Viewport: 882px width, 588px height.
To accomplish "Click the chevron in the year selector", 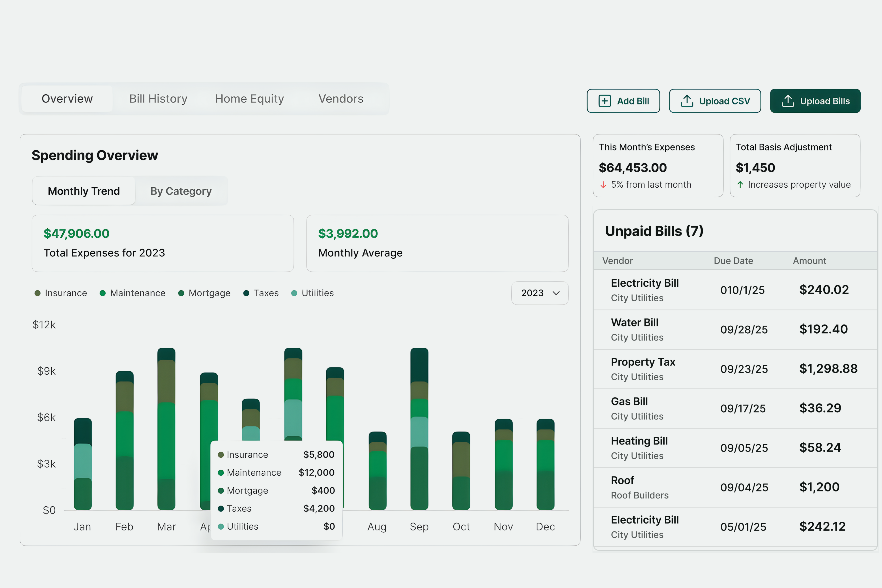I will coord(556,293).
